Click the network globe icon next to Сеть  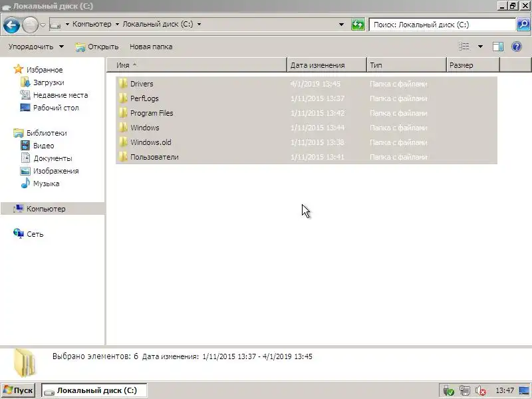(x=19, y=233)
